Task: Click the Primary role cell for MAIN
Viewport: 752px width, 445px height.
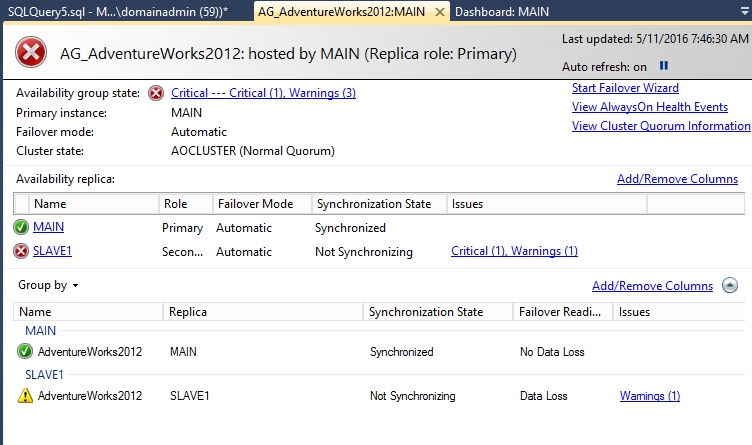Action: (x=182, y=228)
